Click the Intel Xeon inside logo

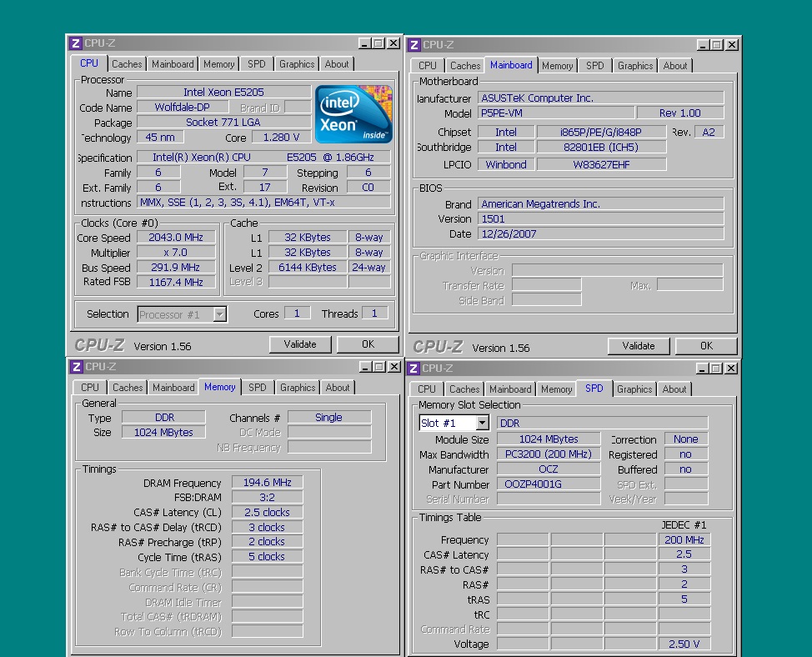coord(353,113)
